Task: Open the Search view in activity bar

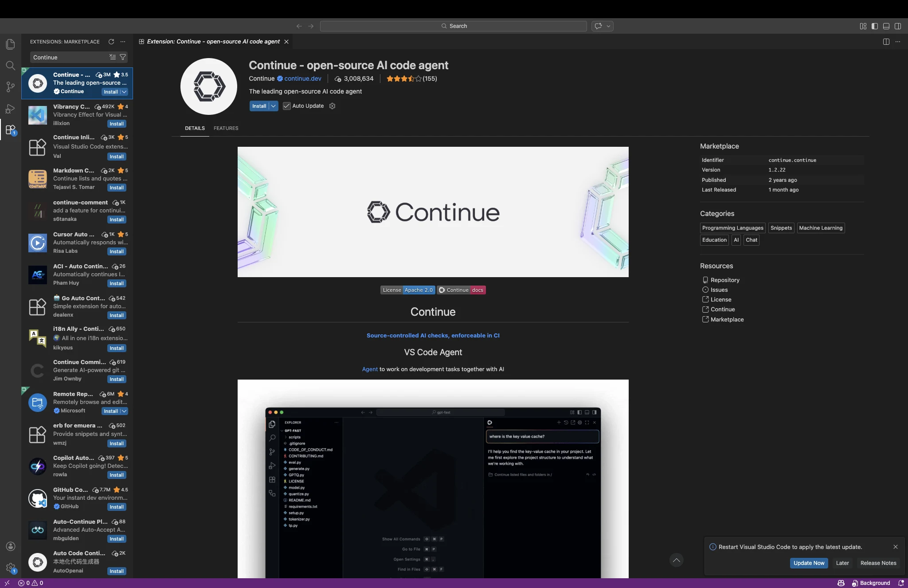Action: [11, 66]
